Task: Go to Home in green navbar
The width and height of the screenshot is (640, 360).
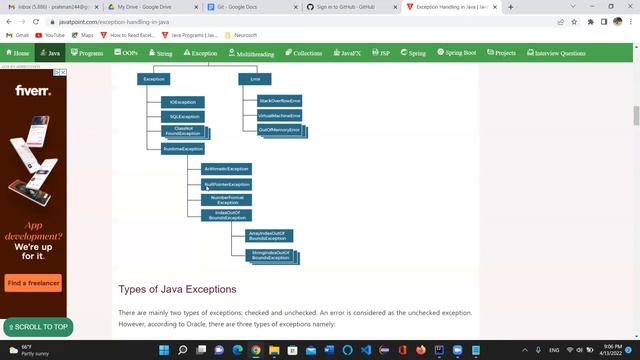Action: click(18, 53)
